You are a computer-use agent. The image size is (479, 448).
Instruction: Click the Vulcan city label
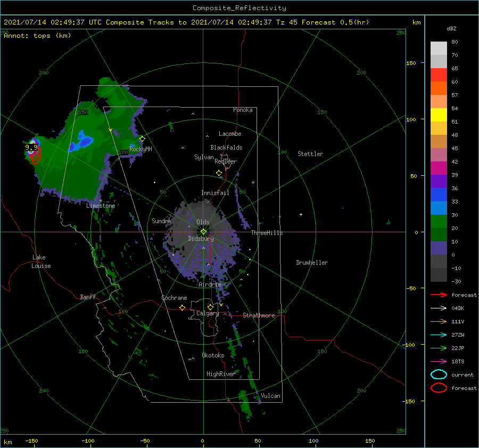coord(270,396)
